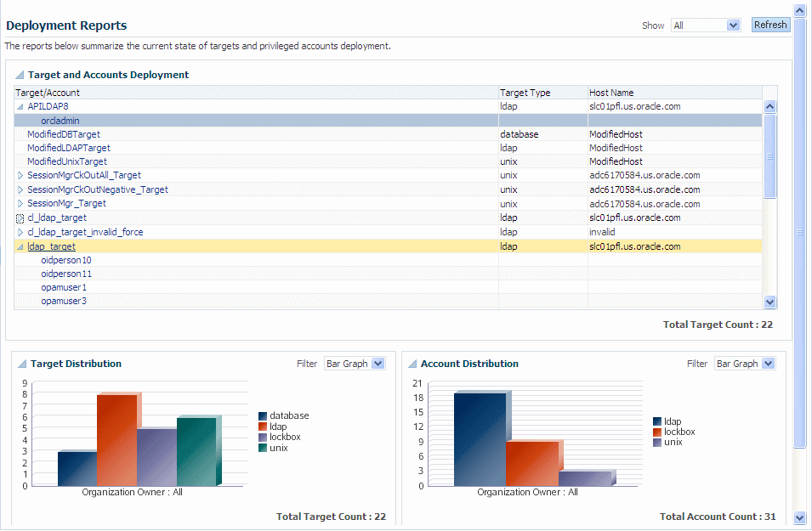Image resolution: width=812 pixels, height=531 pixels.
Task: Open the ModifiedDBTarget link
Action: tap(64, 134)
